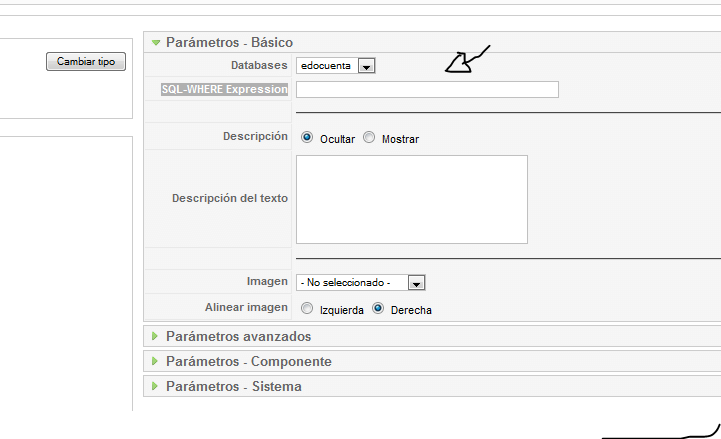Image resolution: width=721 pixels, height=439 pixels.
Task: Open the Imagen dropdown arrow button
Action: (x=416, y=283)
